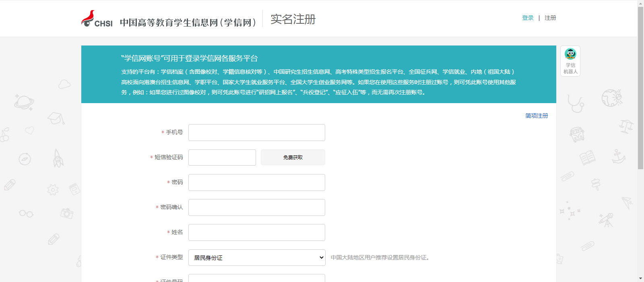Click the 登录 link in header
Viewport: 644px width, 282px height.
pyautogui.click(x=528, y=18)
